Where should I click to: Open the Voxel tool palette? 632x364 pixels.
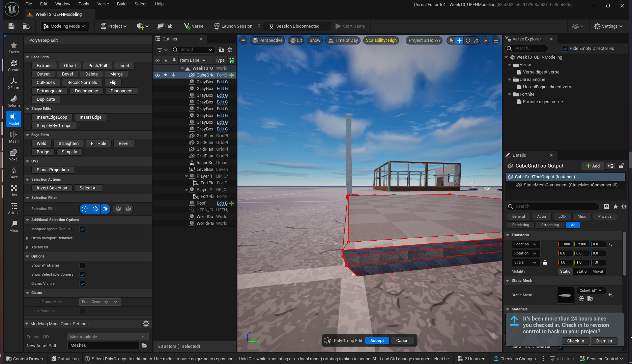coord(13,155)
